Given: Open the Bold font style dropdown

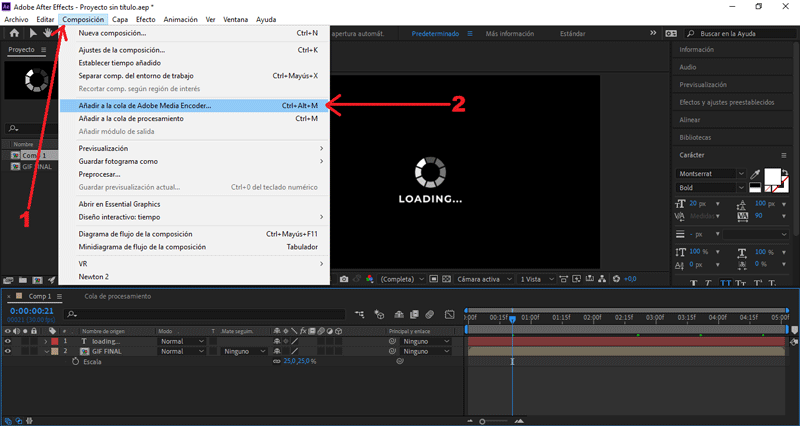Looking at the screenshot, I should [711, 188].
